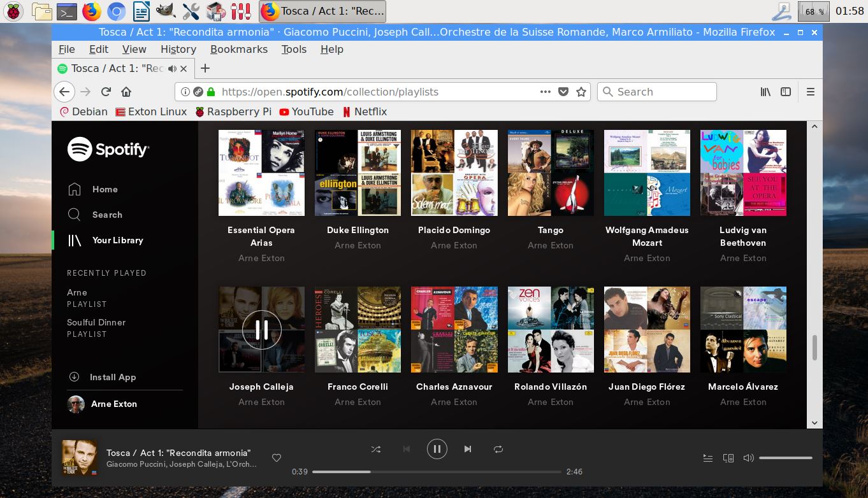
Task: Open the Chromium browser launcher
Action: (x=116, y=11)
